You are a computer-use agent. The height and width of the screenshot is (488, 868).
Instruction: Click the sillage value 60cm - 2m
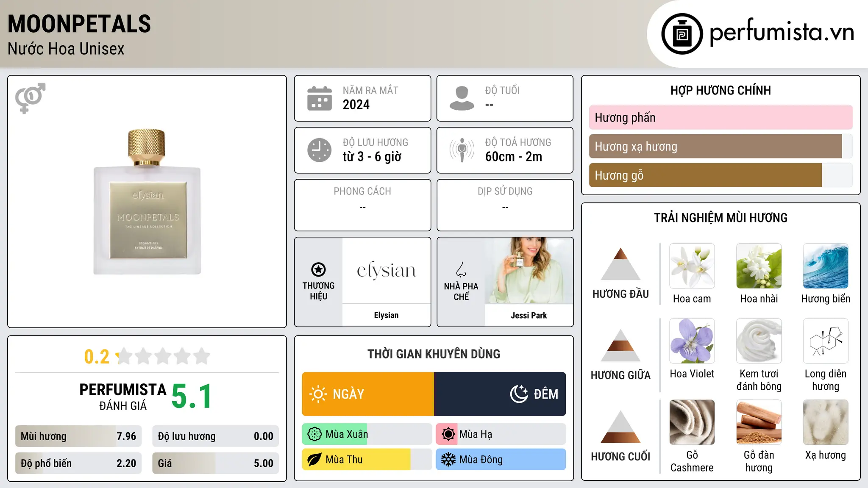pos(514,157)
